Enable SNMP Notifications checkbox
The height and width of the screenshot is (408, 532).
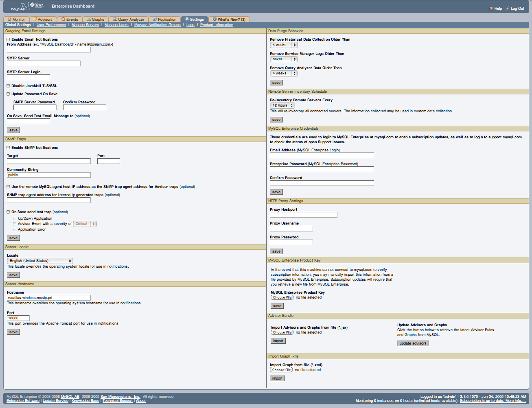[x=8, y=147]
